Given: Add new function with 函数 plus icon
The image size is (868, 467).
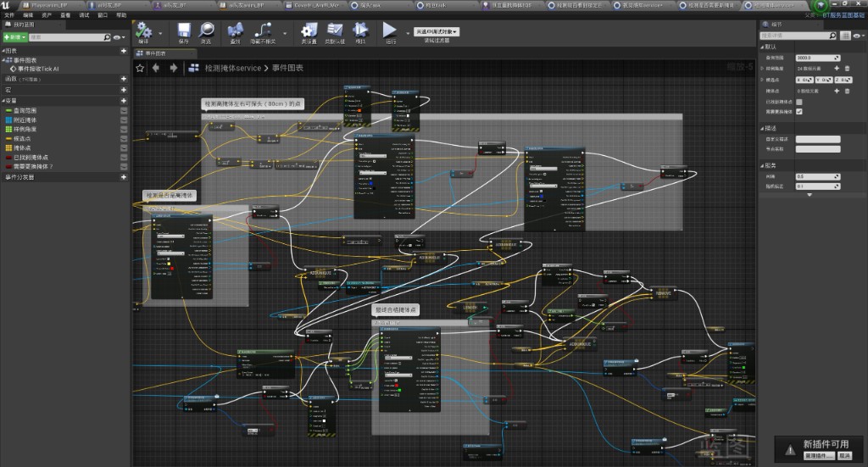Looking at the screenshot, I should (124, 79).
